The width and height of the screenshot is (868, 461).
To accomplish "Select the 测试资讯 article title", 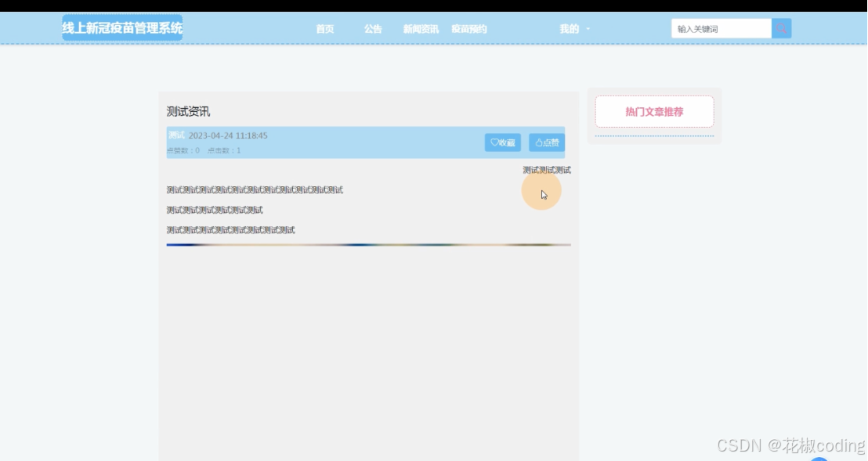I will [188, 112].
